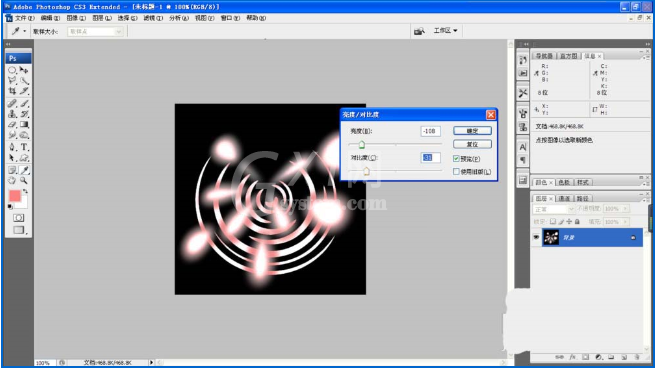The height and width of the screenshot is (369, 655).
Task: Select the Polygonal Lasso tool
Action: pyautogui.click(x=12, y=81)
